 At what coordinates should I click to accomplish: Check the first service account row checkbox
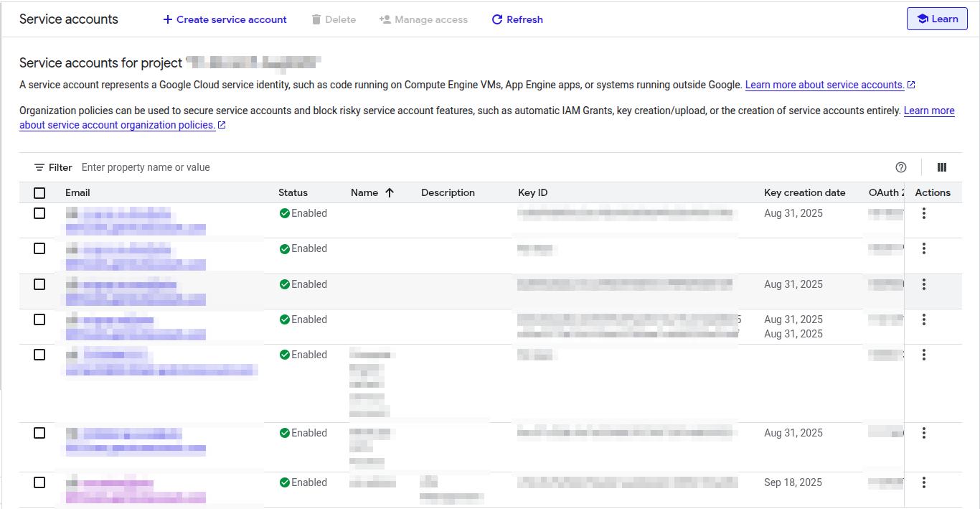[39, 213]
